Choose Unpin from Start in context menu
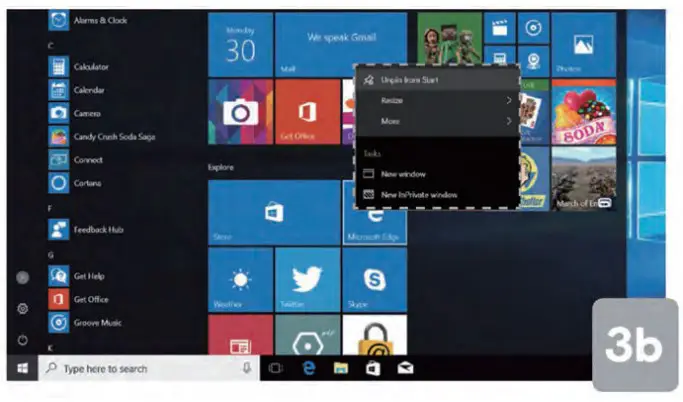Image resolution: width=683 pixels, height=402 pixels. point(438,80)
